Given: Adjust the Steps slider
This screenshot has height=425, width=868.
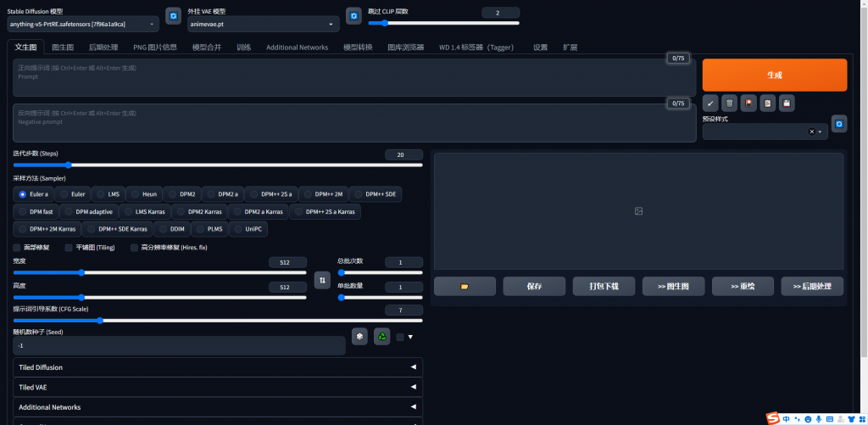Looking at the screenshot, I should (218, 165).
